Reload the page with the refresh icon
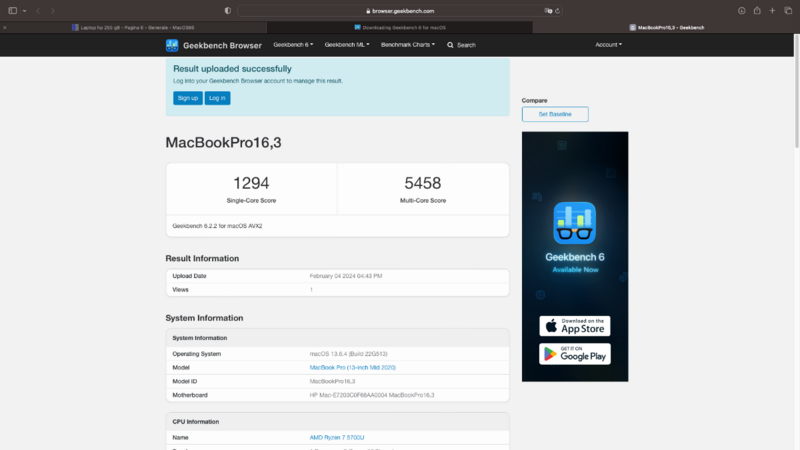The width and height of the screenshot is (800, 450). [x=557, y=11]
